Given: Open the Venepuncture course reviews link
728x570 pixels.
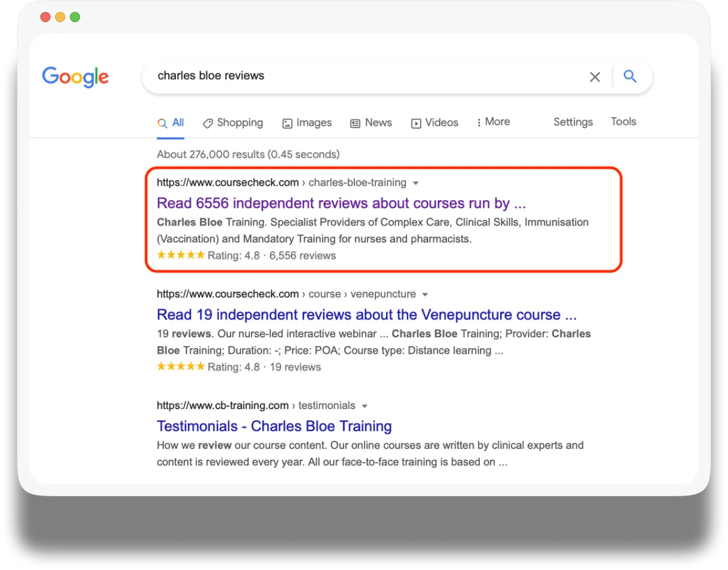Looking at the screenshot, I should [366, 315].
